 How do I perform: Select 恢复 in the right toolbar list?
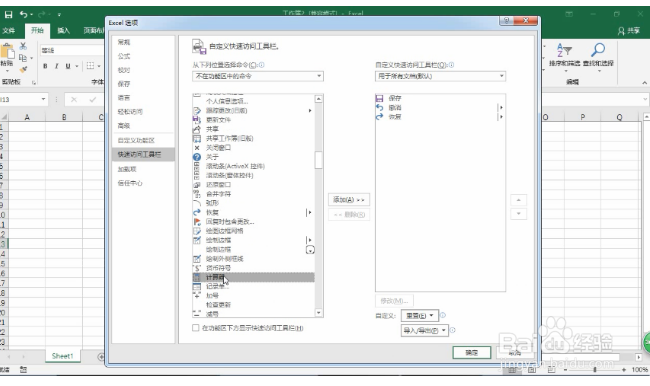pyautogui.click(x=439, y=117)
